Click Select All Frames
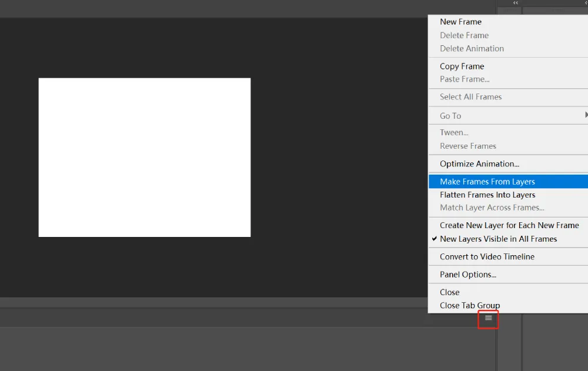 (470, 97)
